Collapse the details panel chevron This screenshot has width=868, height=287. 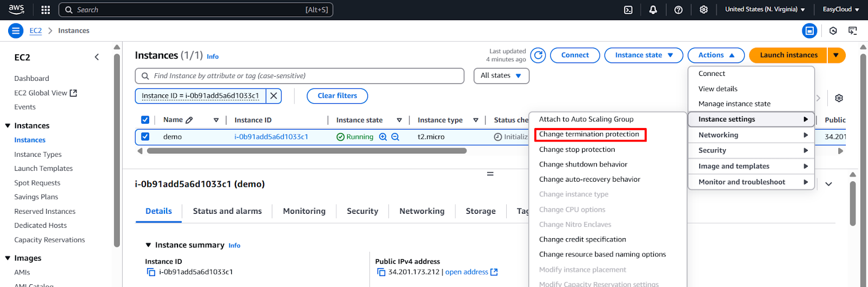point(828,184)
